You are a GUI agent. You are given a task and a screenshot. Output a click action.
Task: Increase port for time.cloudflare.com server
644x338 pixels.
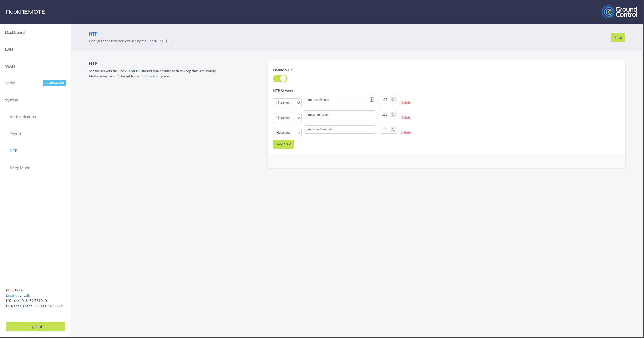click(393, 128)
